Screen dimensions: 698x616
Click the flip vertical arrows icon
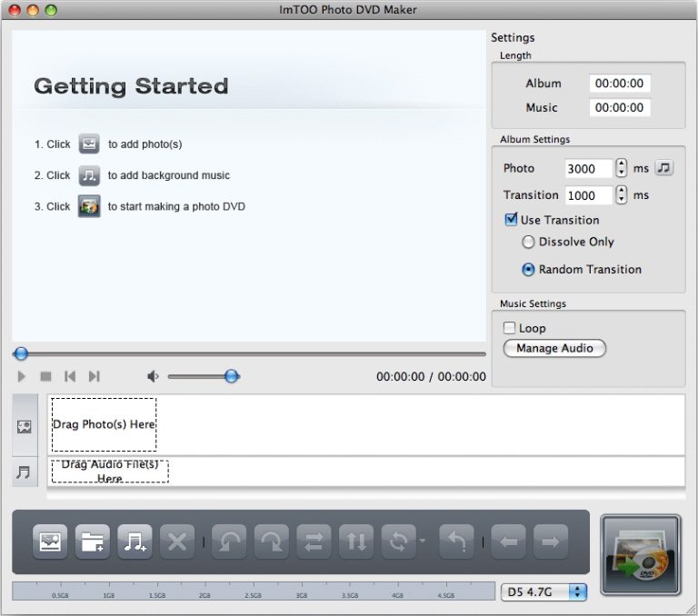point(356,542)
